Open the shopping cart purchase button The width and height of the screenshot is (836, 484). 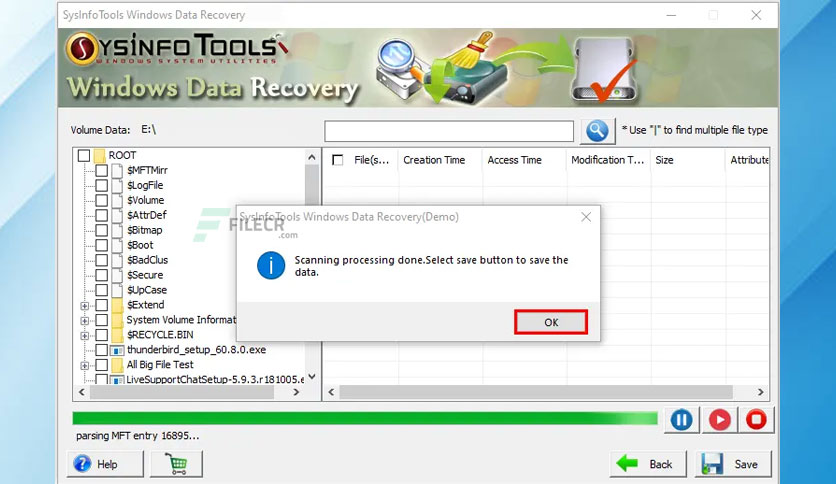[x=176, y=464]
